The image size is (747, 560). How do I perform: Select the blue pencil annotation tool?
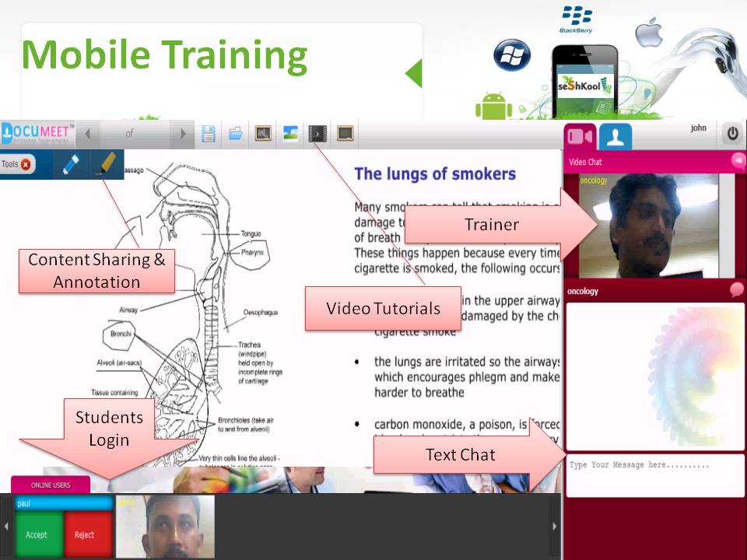71,164
